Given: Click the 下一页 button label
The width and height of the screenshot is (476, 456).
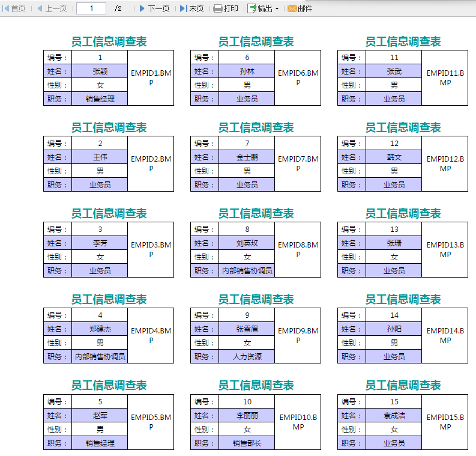Looking at the screenshot, I should 158,8.
